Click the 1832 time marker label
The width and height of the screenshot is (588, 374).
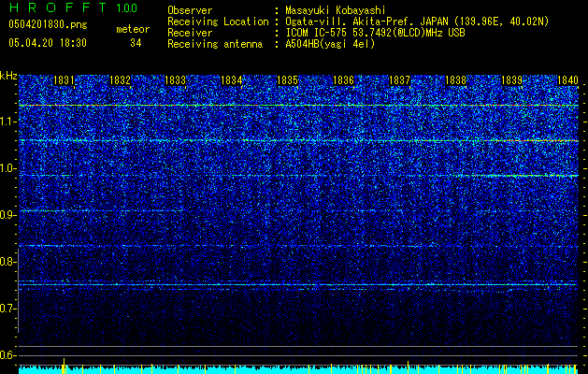[x=120, y=80]
